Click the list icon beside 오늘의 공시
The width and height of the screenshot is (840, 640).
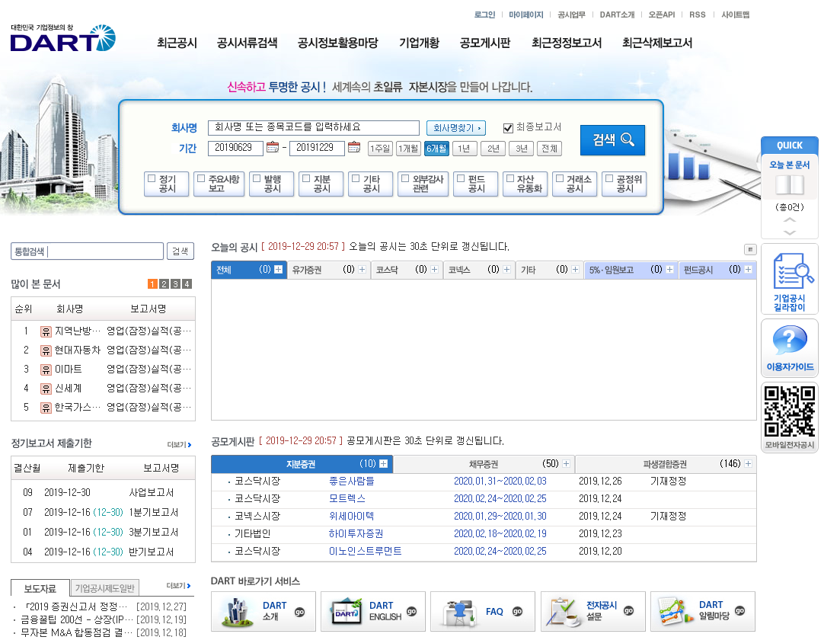pos(750,249)
